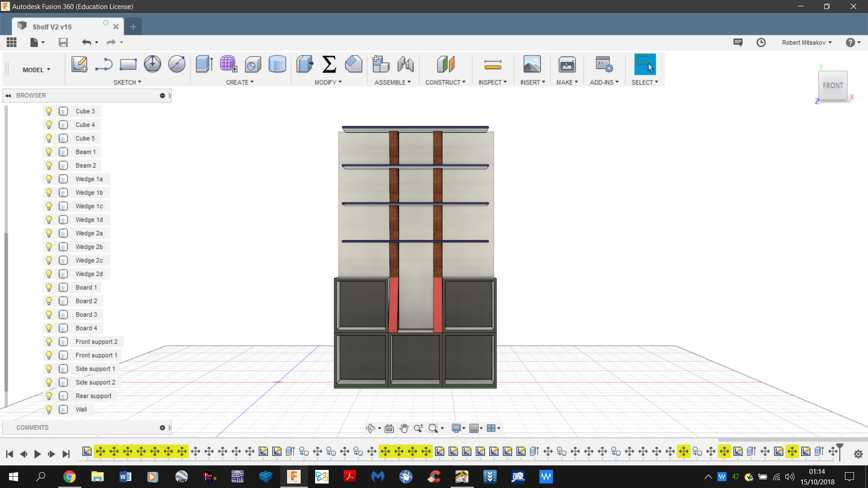Screen dimensions: 868x488
Task: Open the Create Form sculpt tool
Action: pos(228,64)
